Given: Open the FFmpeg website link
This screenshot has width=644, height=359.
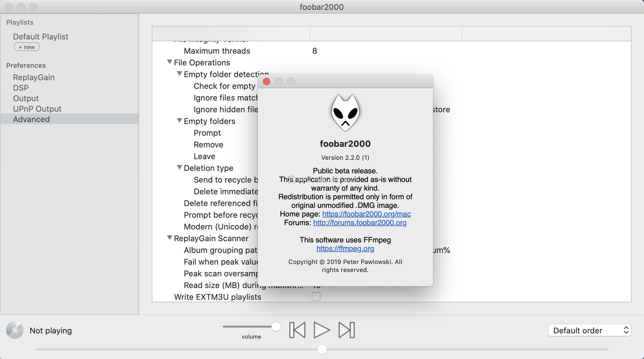Looking at the screenshot, I should 345,249.
